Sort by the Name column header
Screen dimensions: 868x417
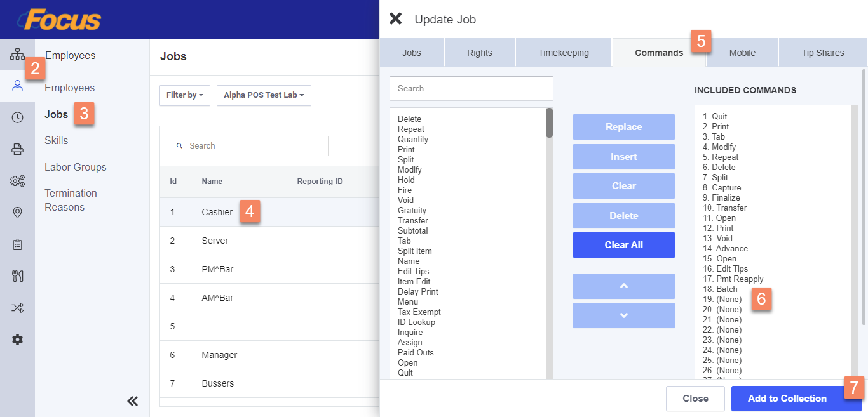212,182
